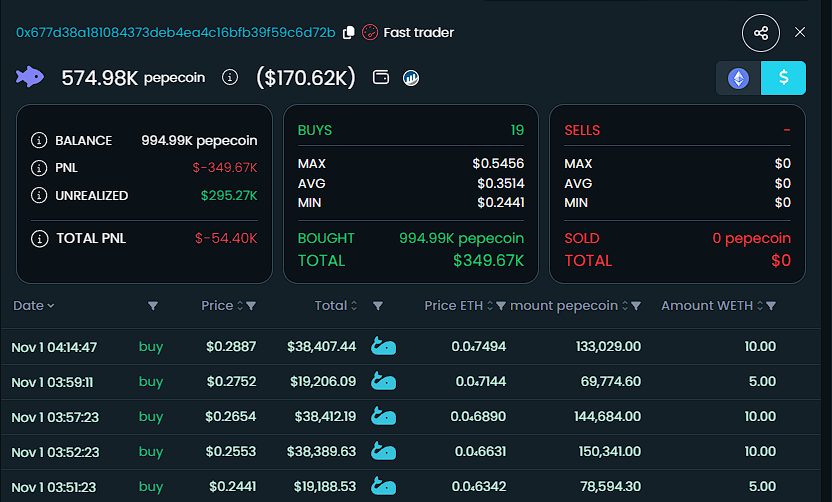
Task: Open the Amount WETH filter funnel
Action: pyautogui.click(x=771, y=306)
